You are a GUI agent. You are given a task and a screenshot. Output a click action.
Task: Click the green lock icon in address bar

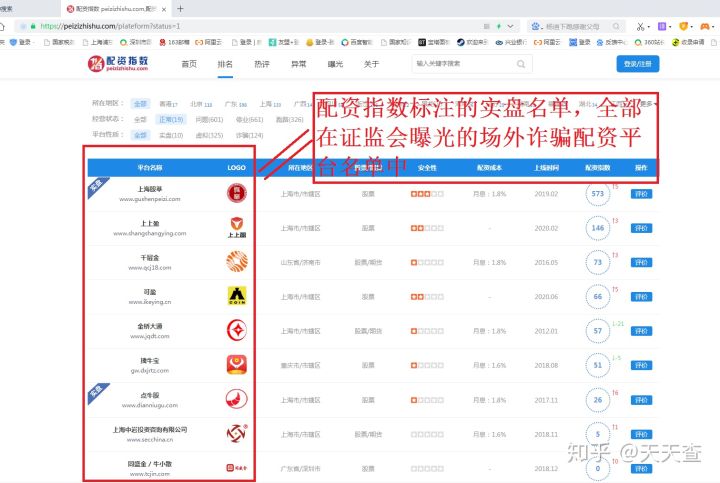[33, 27]
